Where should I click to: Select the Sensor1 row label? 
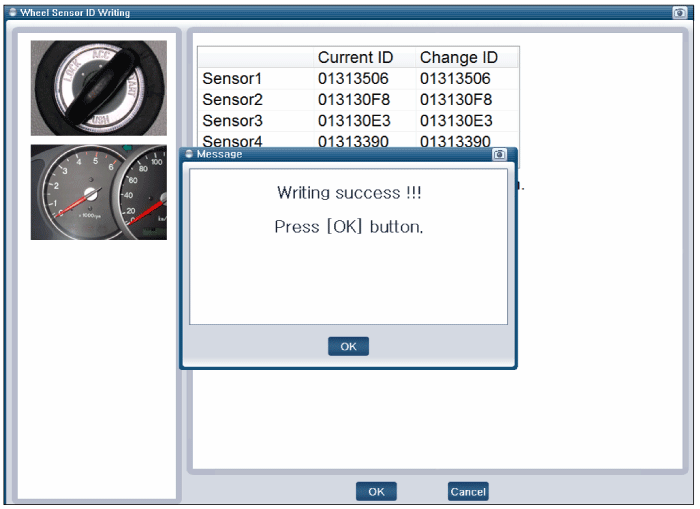pos(231,78)
